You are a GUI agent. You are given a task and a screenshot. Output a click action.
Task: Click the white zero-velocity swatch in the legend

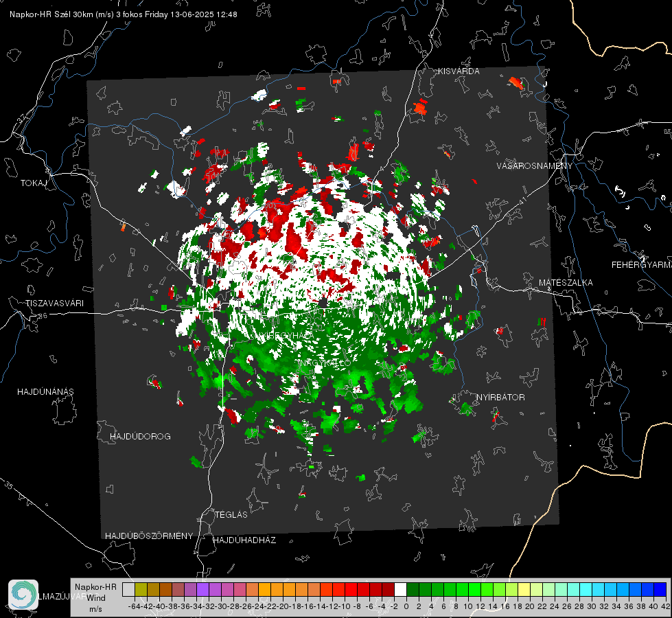point(400,590)
